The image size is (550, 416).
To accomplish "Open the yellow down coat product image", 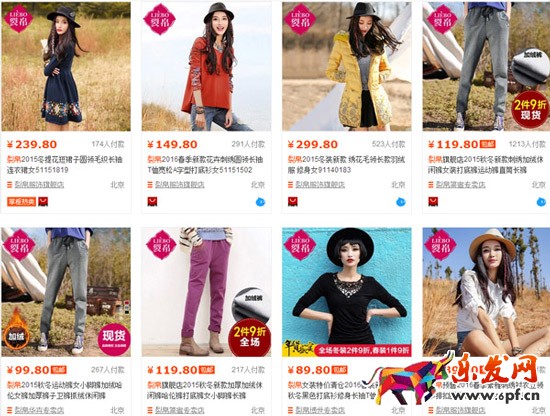I will point(347,67).
